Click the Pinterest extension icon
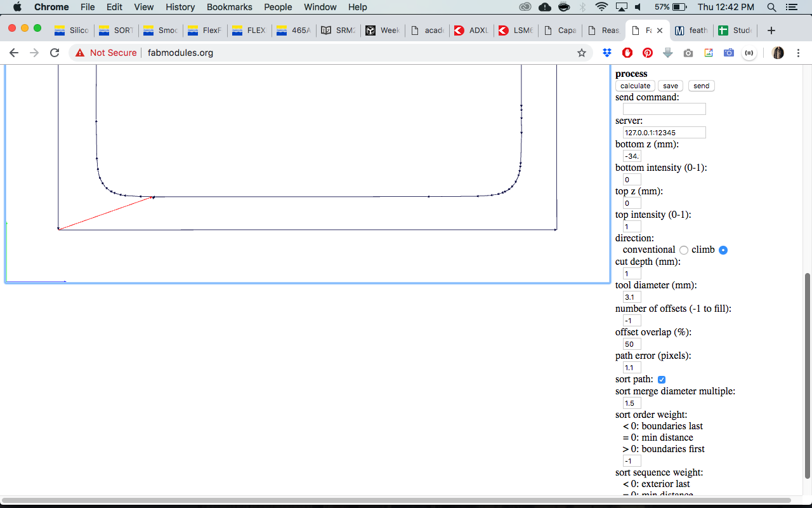 pyautogui.click(x=648, y=53)
